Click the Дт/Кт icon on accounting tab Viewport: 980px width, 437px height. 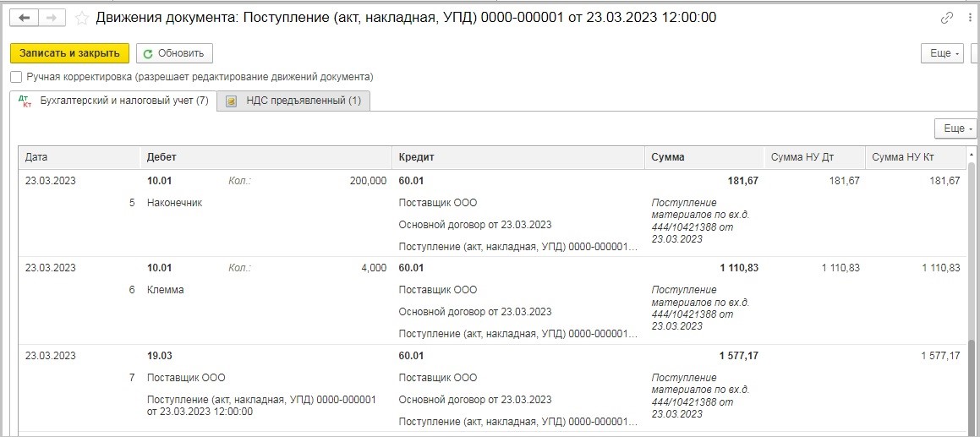click(x=25, y=101)
